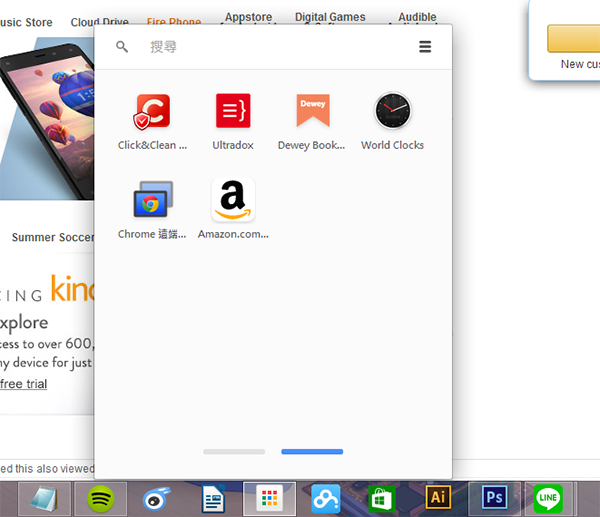Click the Summer Soccer heading
600x517 pixels.
53,237
